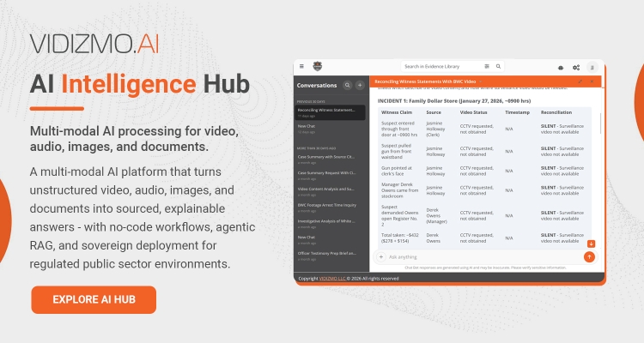Screen dimensions: 644x343
Task: Open the Case Summary Request With Ci... conversation
Action: [330, 175]
